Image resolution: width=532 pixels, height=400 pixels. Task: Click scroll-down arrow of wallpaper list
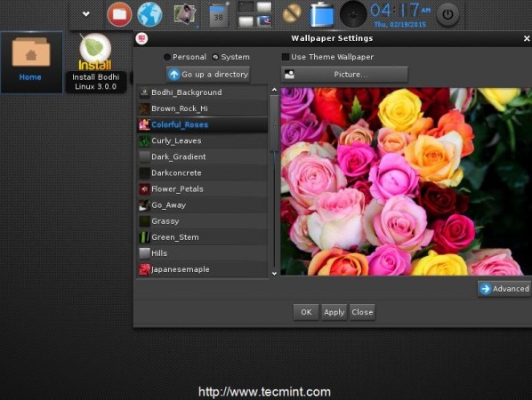274,273
